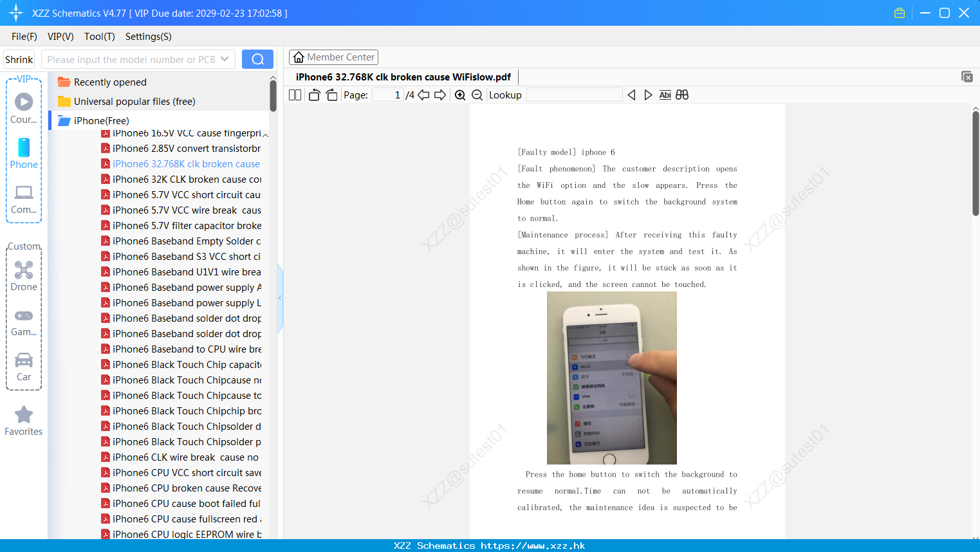The width and height of the screenshot is (980, 552).
Task: Open the Favorites star icon
Action: pos(24,421)
